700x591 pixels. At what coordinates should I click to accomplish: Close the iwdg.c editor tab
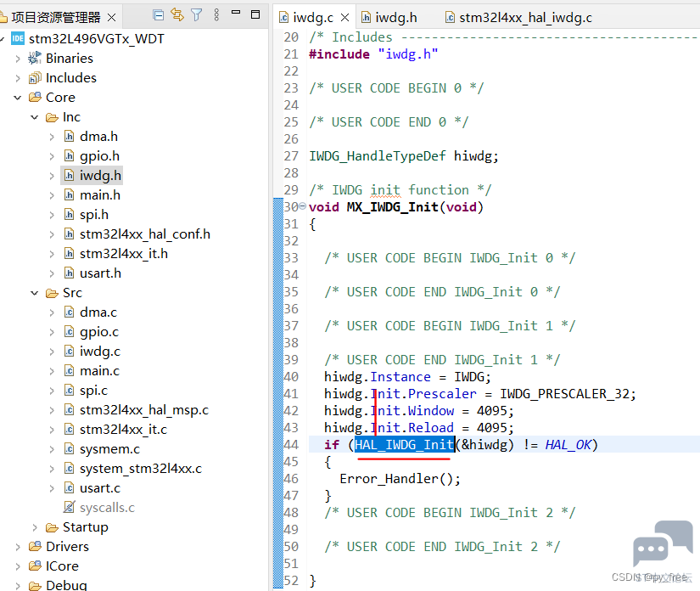coord(344,18)
